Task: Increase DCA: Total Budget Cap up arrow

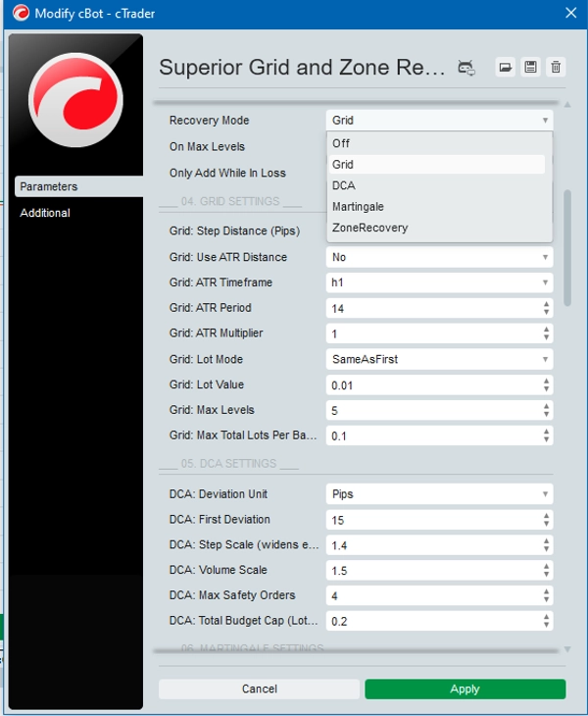Action: pos(546,617)
